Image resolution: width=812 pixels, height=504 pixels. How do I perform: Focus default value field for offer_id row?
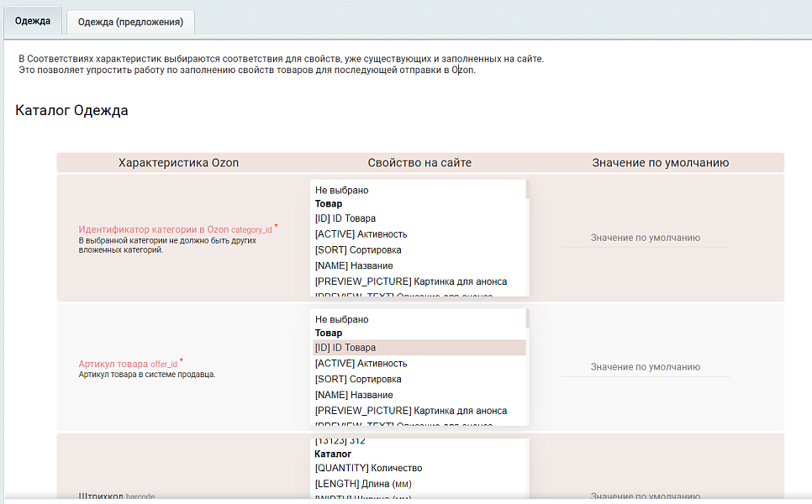(x=645, y=367)
